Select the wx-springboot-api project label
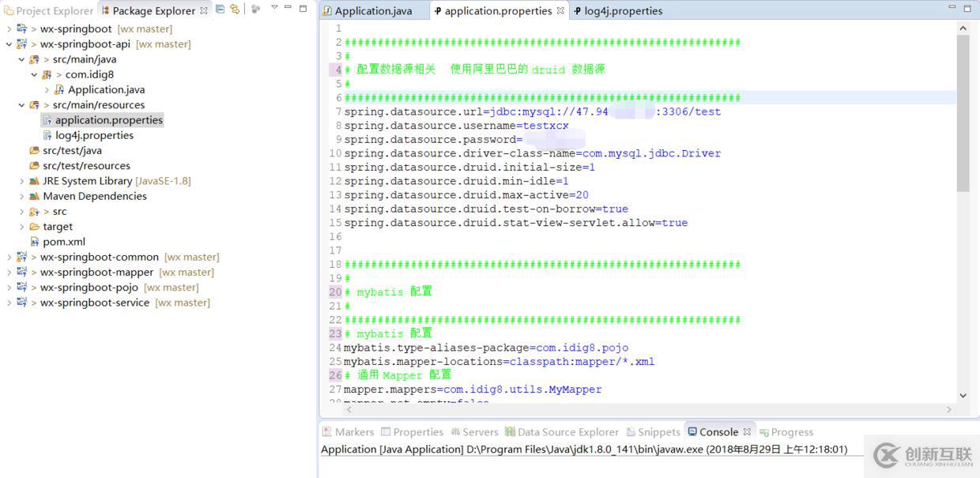The width and height of the screenshot is (980, 478). tap(85, 44)
